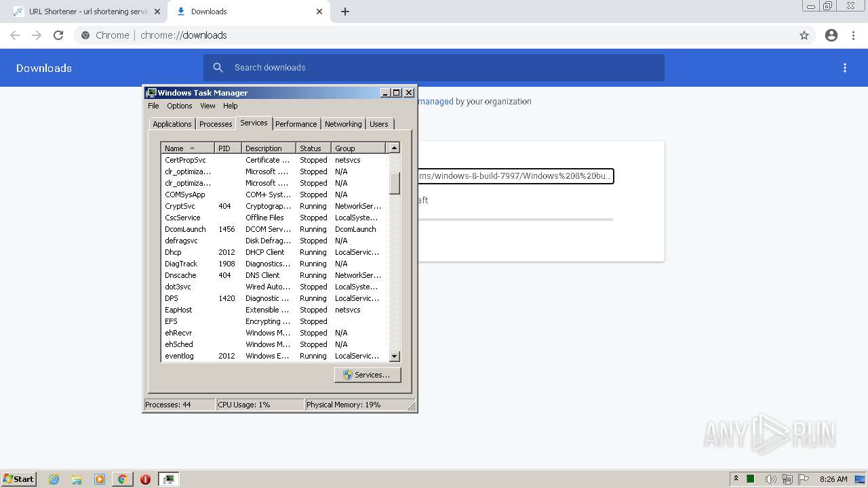Click Task Manager taskbar button
The height and width of the screenshot is (488, 868).
click(168, 479)
